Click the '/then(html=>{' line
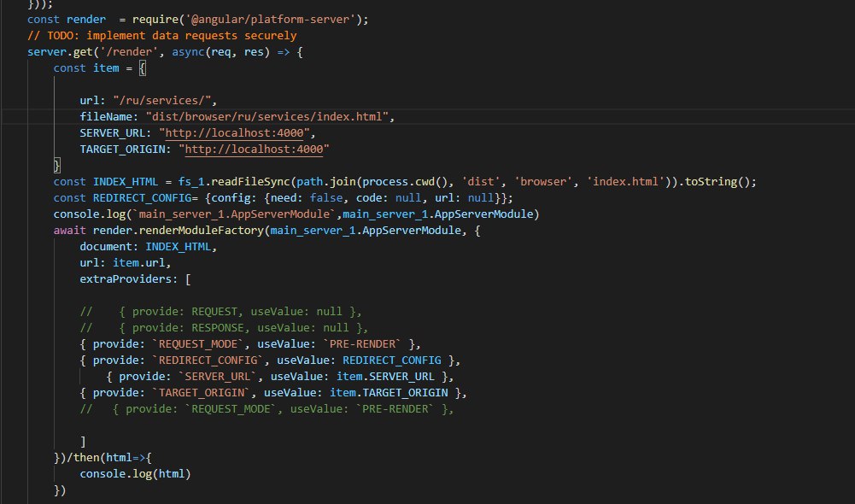 click(102, 458)
